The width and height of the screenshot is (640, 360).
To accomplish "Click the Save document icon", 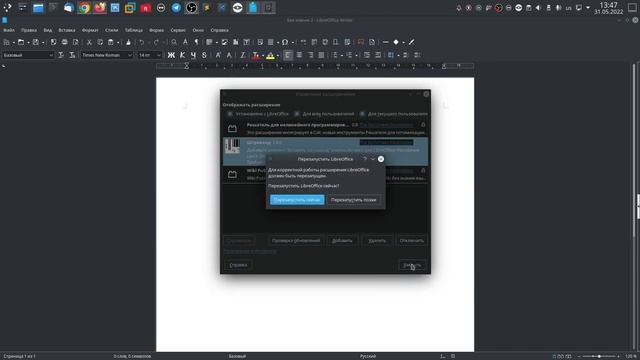I will click(x=36, y=42).
